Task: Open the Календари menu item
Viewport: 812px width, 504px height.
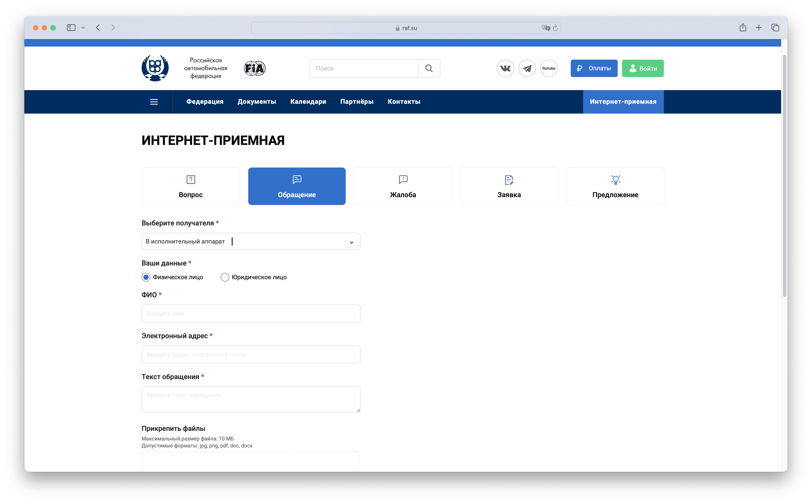Action: [x=308, y=102]
